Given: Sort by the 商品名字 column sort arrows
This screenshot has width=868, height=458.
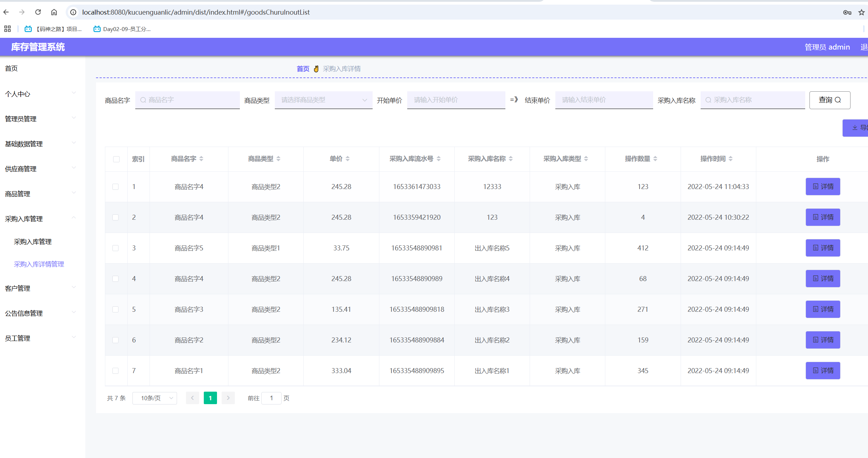Looking at the screenshot, I should point(201,159).
